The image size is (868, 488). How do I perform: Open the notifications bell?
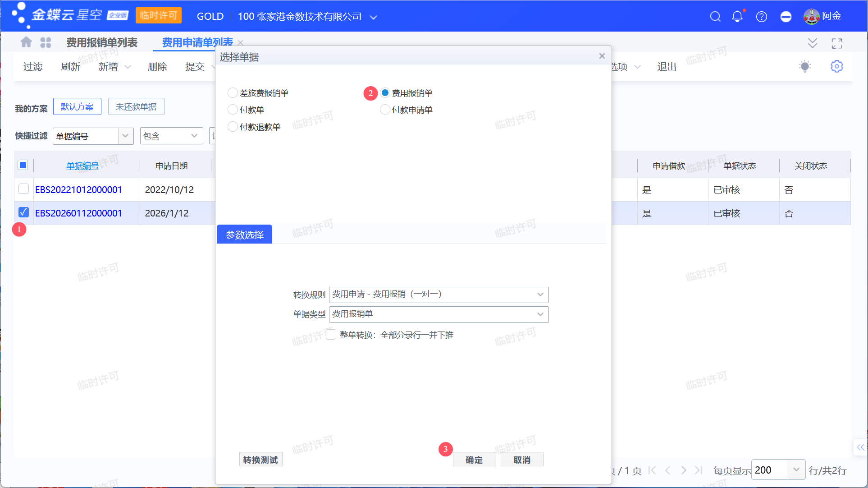(737, 17)
